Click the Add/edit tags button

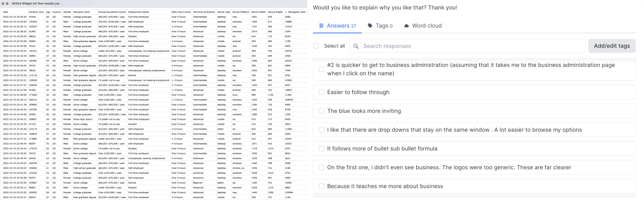(612, 46)
